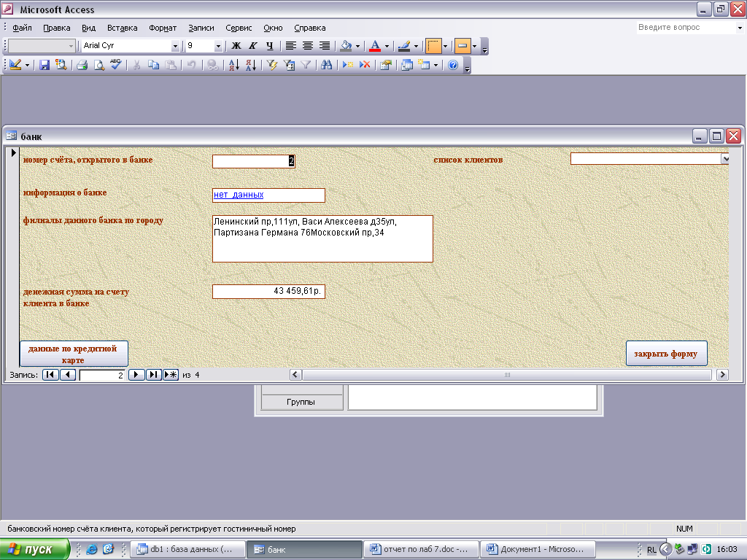Screen dimensions: 747x560
Task: Open font name Arial Cyr dropdown
Action: 175,46
